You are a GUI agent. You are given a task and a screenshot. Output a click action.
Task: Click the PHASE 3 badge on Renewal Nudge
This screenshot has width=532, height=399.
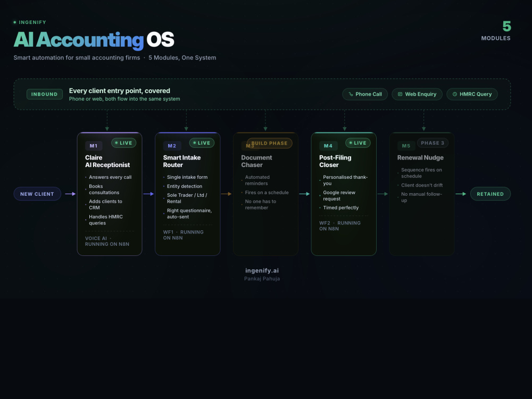click(x=433, y=143)
